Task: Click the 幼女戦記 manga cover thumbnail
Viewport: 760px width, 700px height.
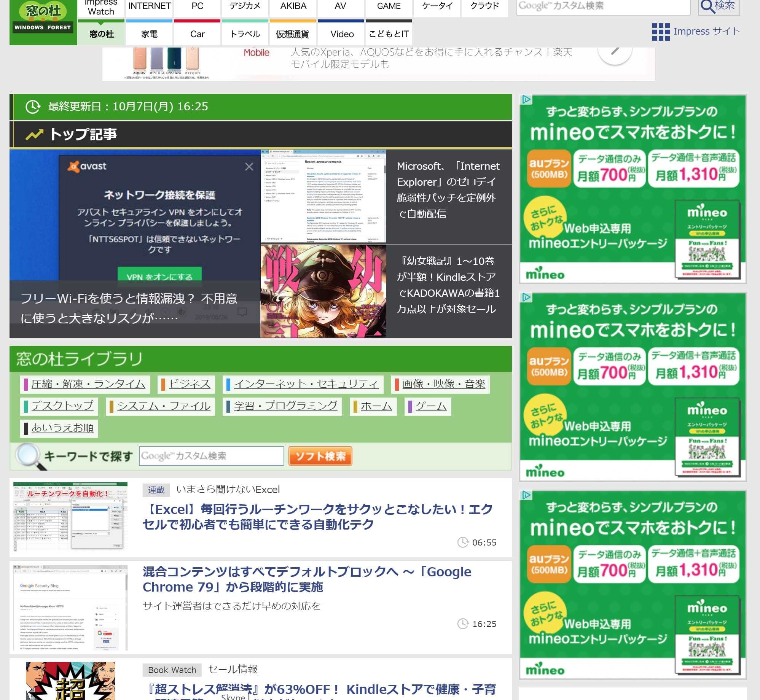Action: (323, 291)
